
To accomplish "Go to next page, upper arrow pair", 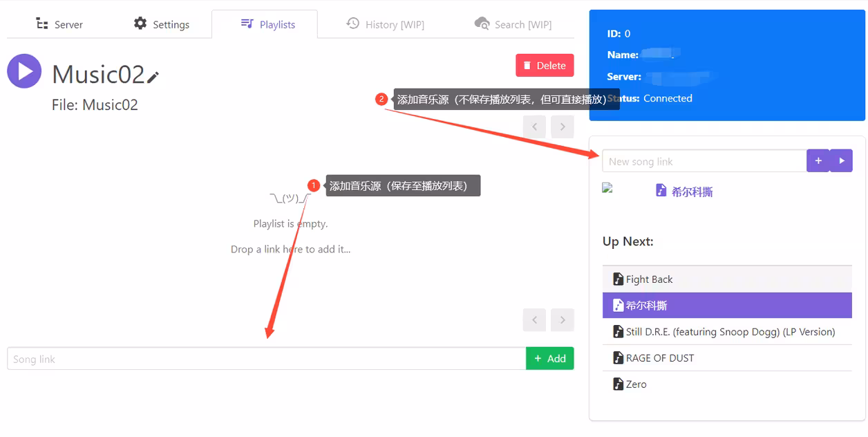I will point(563,127).
